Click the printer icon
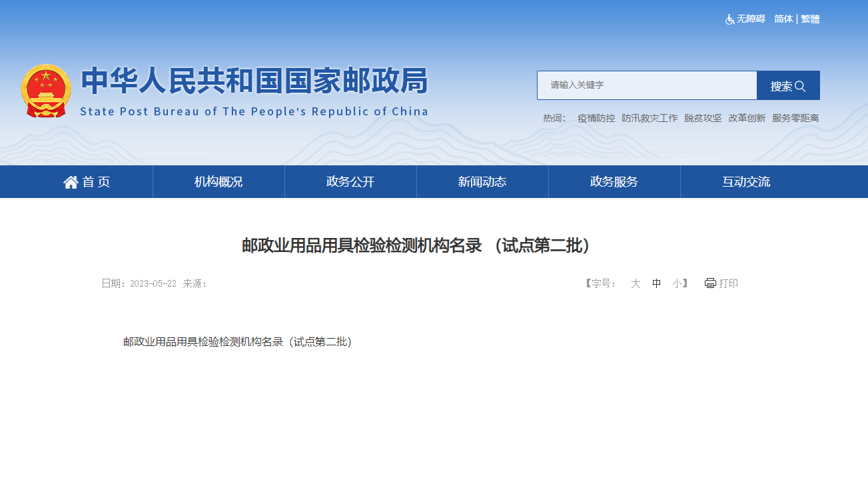This screenshot has height=478, width=868. click(x=710, y=283)
